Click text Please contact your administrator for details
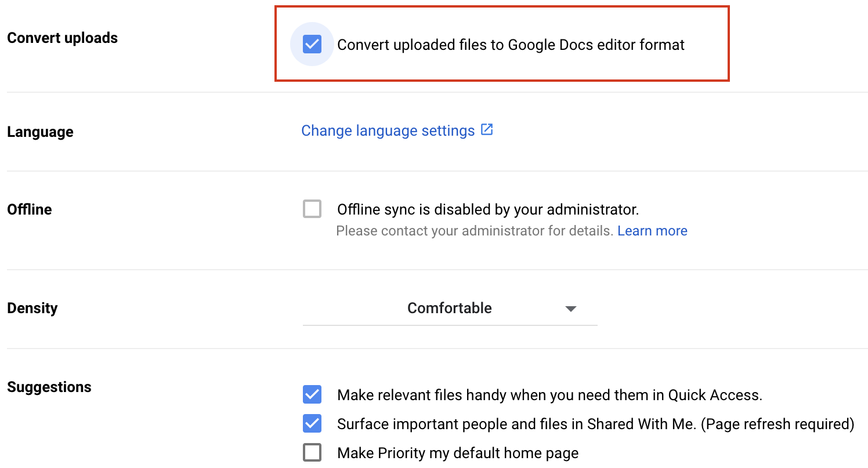 tap(475, 231)
